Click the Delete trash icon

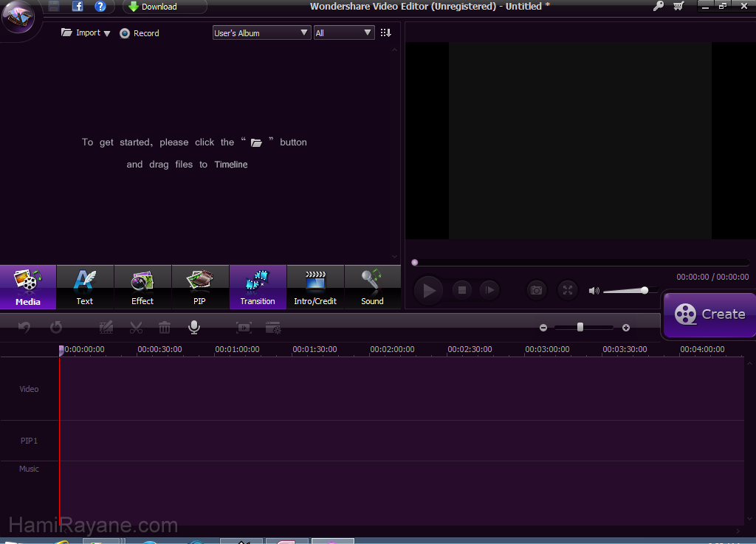[165, 328]
